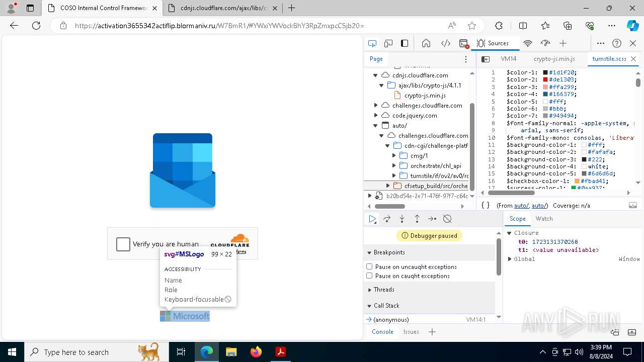Deactivate breakpoints icon

447,219
